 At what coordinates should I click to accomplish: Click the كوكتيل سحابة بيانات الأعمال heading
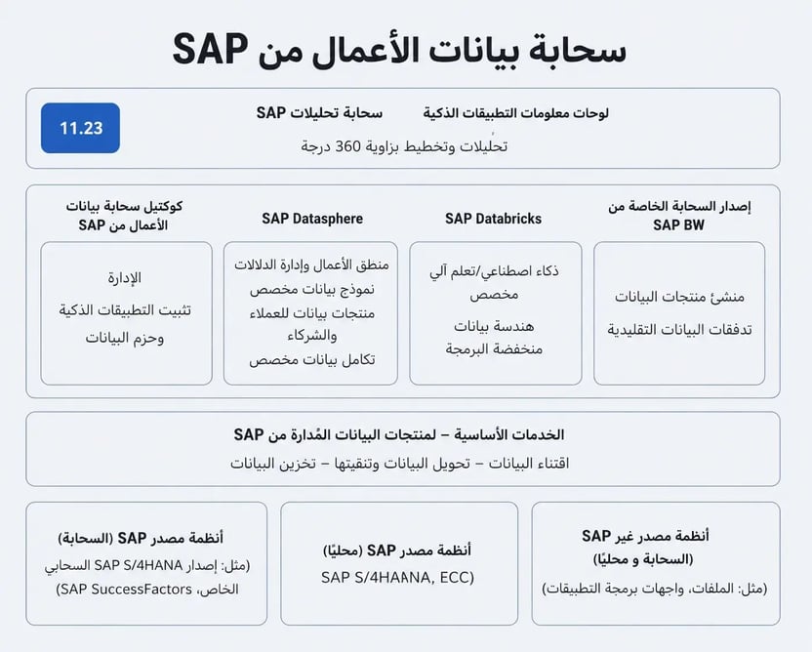tap(124, 216)
